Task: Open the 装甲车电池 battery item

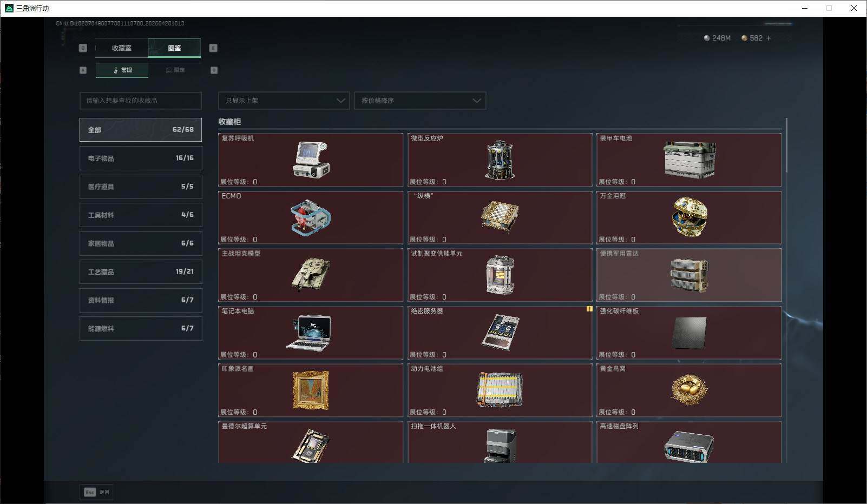Action: pos(689,160)
